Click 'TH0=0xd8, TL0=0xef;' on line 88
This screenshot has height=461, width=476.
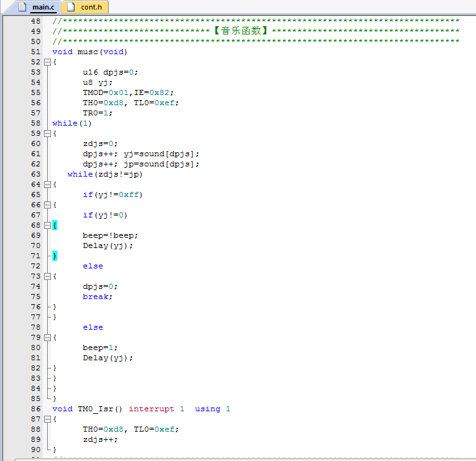pos(131,429)
